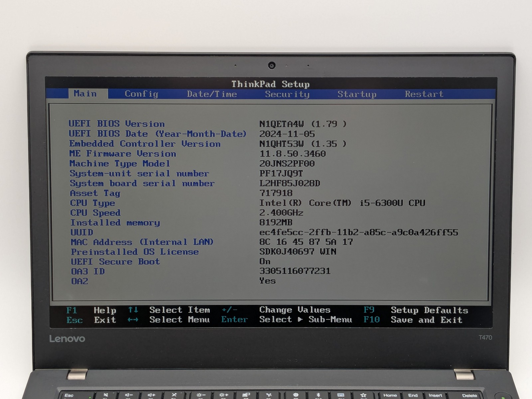Click the Esc key hint
The height and width of the screenshot is (399, 532).
(x=74, y=320)
